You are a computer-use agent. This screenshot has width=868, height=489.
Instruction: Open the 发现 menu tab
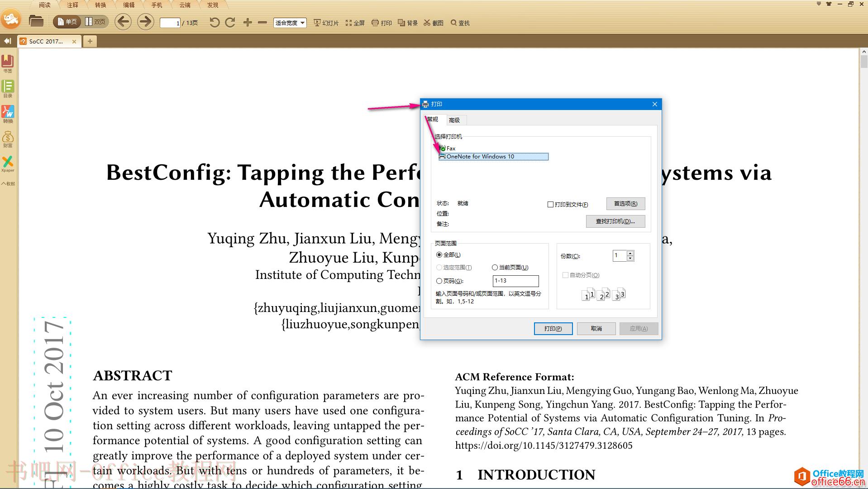213,5
